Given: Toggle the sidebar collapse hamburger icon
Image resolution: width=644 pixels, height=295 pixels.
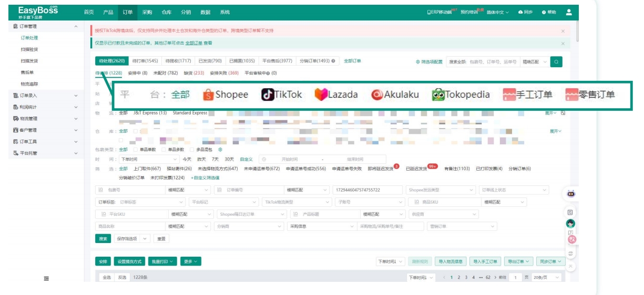Looking at the screenshot, I should pos(47,278).
